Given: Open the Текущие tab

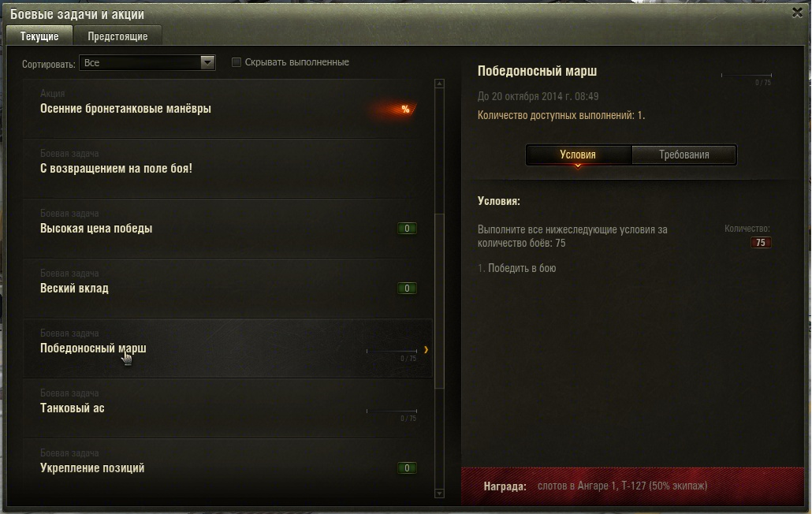Looking at the screenshot, I should tap(39, 36).
